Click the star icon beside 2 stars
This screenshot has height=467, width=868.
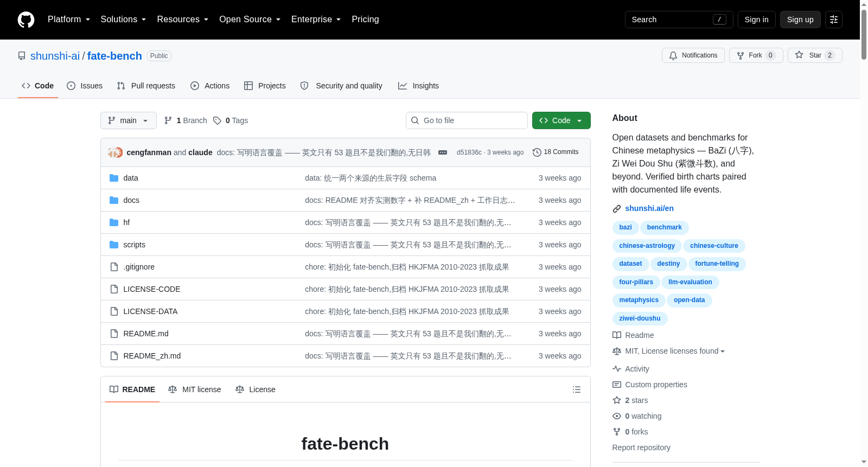(x=617, y=400)
